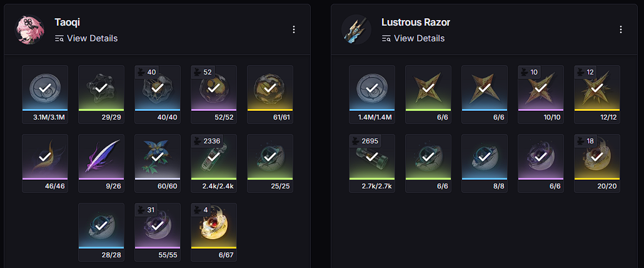
Task: Open Lustrous Razor card options menu
Action: tap(621, 29)
